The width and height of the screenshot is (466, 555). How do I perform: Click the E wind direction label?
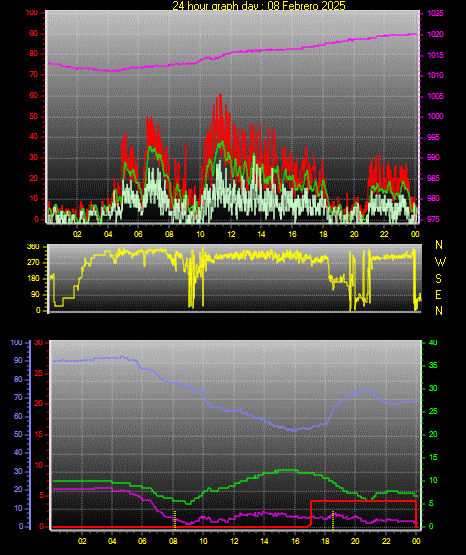click(438, 294)
